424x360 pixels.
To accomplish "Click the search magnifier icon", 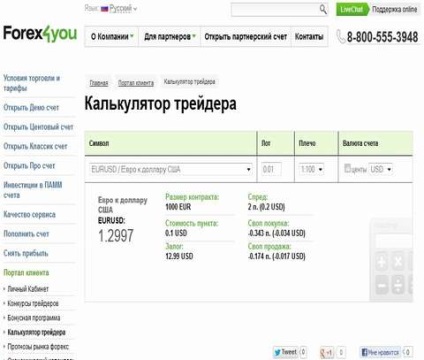I will click(323, 9).
